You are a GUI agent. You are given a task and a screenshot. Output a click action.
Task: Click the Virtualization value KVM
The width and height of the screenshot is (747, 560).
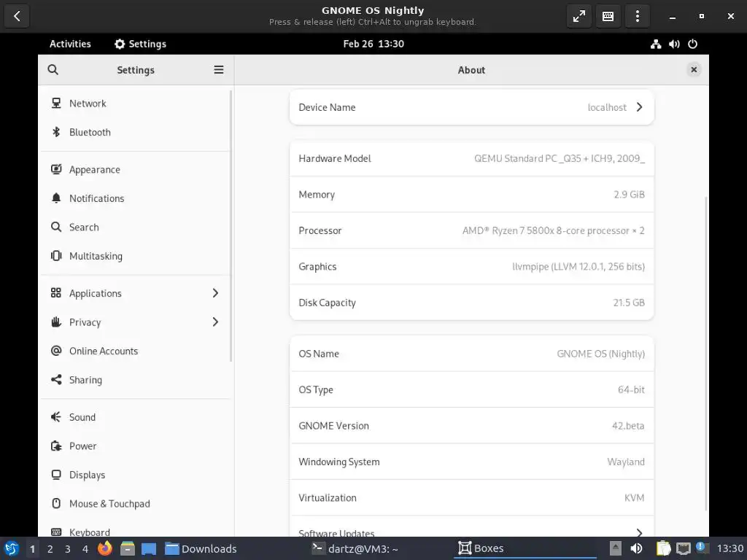[x=634, y=497]
